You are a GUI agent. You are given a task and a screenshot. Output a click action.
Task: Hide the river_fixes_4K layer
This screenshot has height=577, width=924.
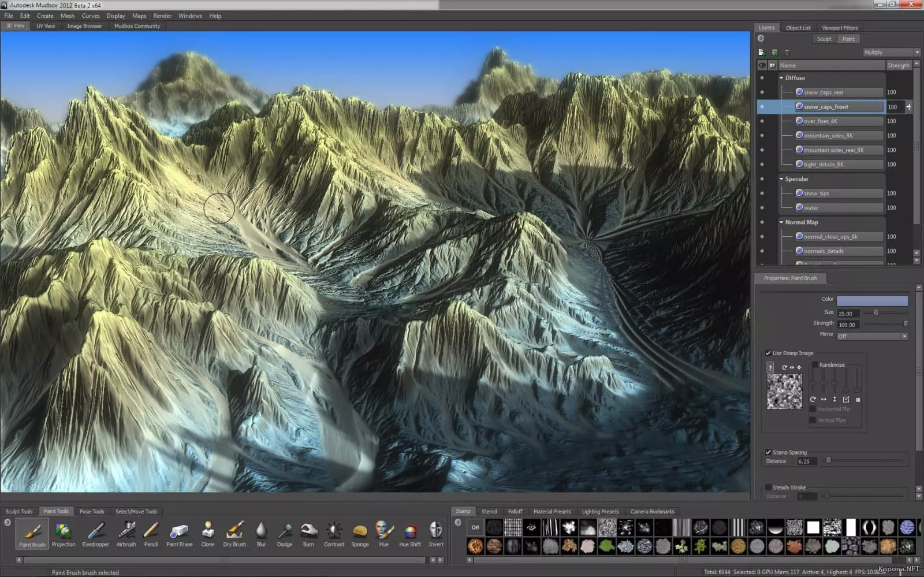point(762,121)
